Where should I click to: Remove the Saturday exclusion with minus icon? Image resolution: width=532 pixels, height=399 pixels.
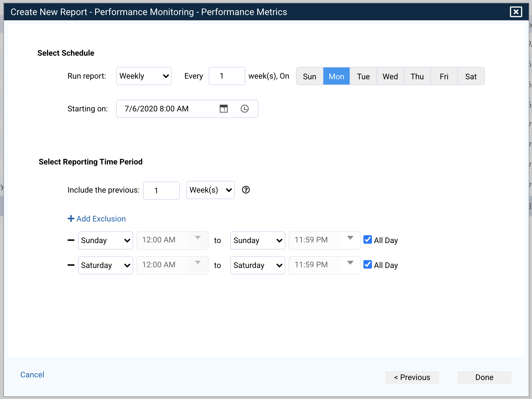(x=71, y=265)
